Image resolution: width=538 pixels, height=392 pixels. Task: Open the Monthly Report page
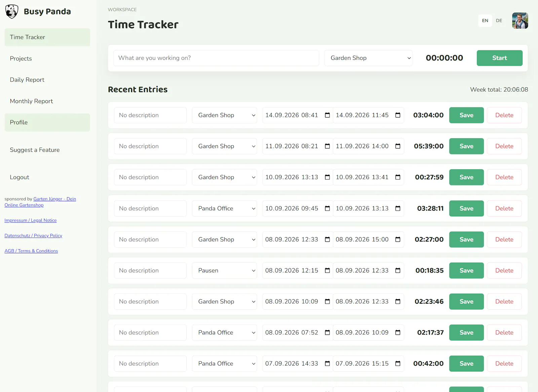click(47, 101)
